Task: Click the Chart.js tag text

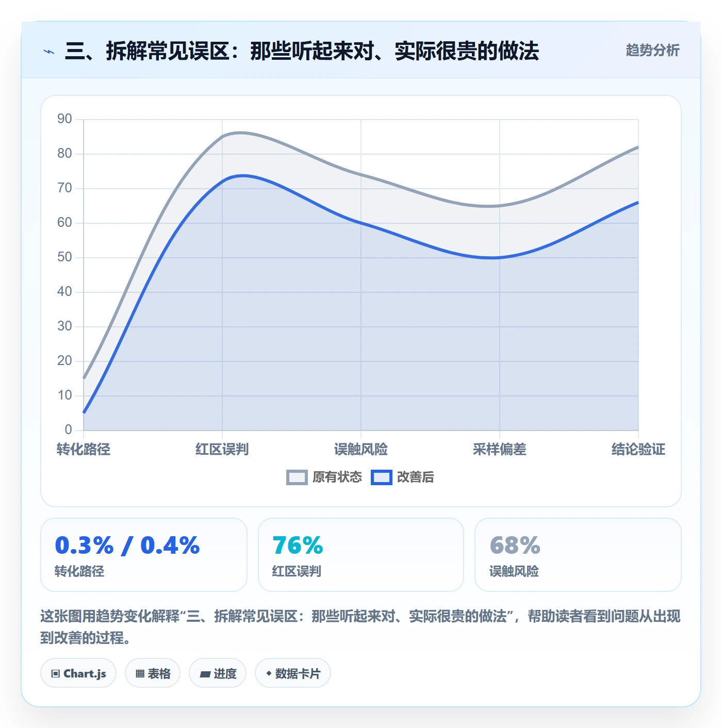Action: coord(85,674)
